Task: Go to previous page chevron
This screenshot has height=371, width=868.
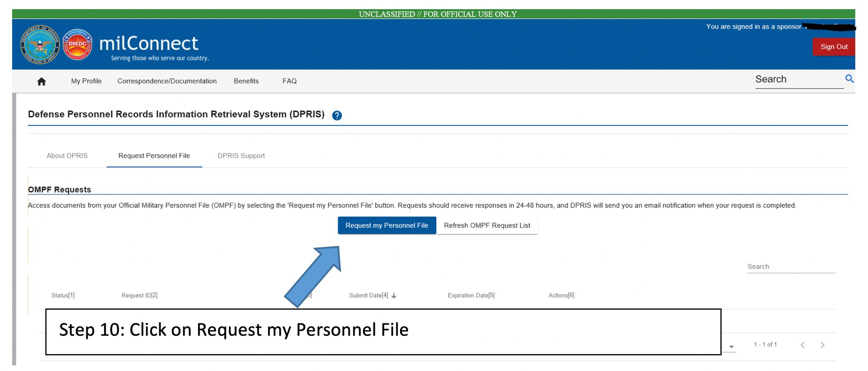Action: tap(803, 345)
